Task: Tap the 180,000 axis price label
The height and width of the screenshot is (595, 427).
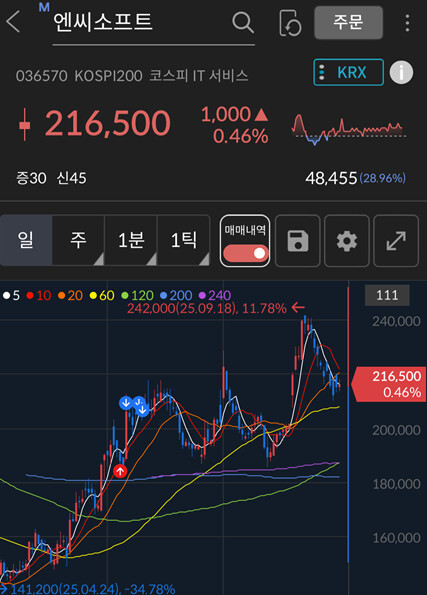Action: click(396, 484)
